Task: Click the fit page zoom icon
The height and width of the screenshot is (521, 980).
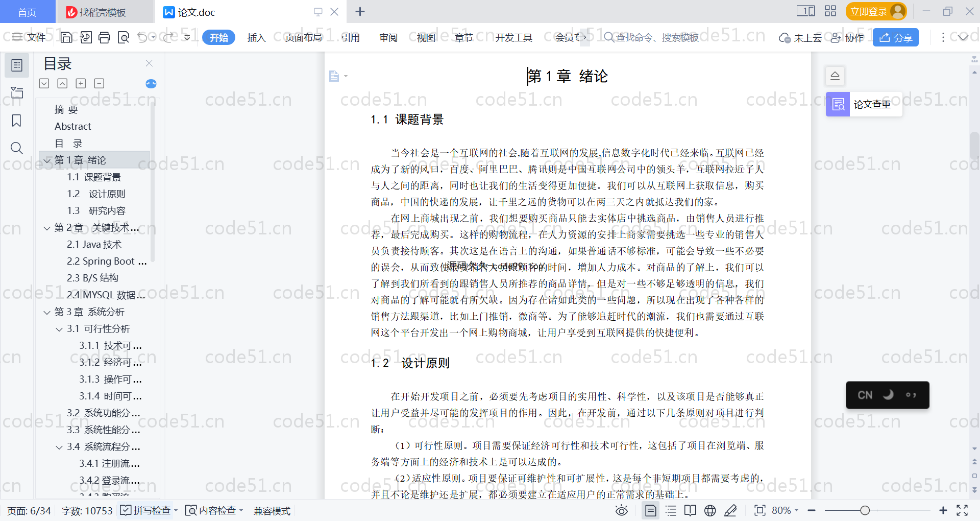Action: tap(760, 510)
